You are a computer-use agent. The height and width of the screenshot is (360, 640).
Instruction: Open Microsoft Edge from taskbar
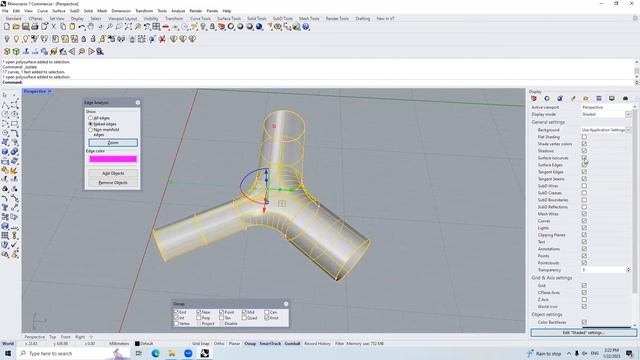pyautogui.click(x=156, y=353)
